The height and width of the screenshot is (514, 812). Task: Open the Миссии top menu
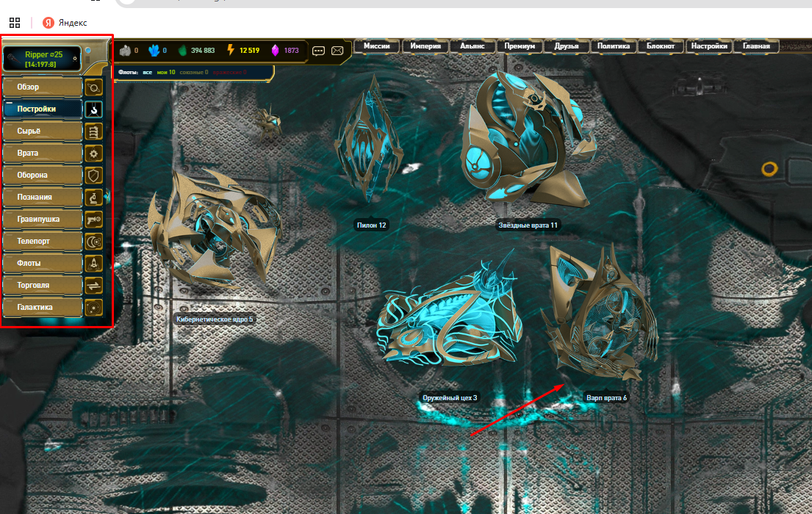(377, 46)
